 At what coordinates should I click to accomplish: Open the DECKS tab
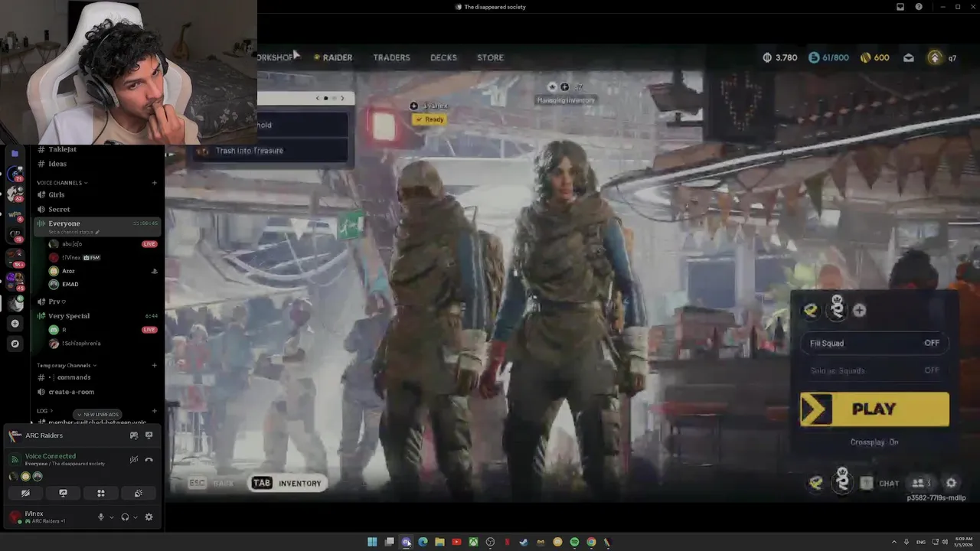click(443, 57)
